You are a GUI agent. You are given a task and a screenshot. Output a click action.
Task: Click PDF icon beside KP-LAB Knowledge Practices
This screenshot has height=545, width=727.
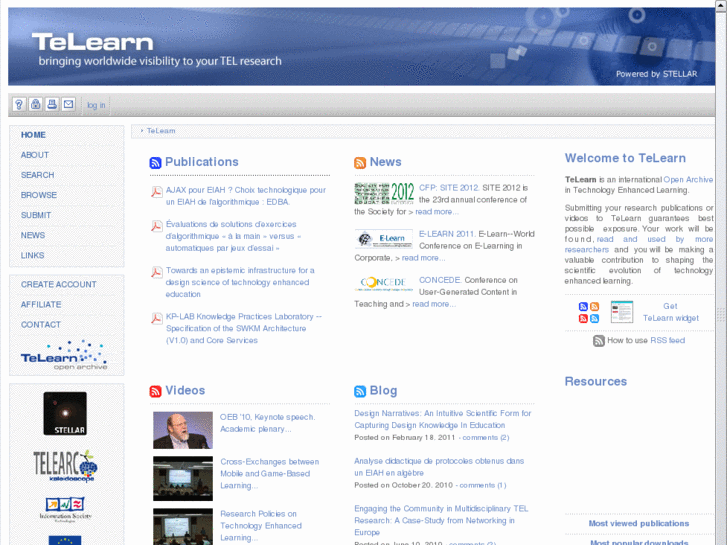[x=157, y=318]
